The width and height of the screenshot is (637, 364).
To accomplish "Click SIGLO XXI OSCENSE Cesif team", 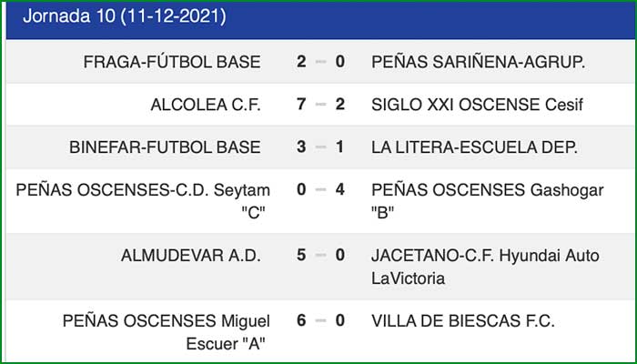I will [477, 105].
